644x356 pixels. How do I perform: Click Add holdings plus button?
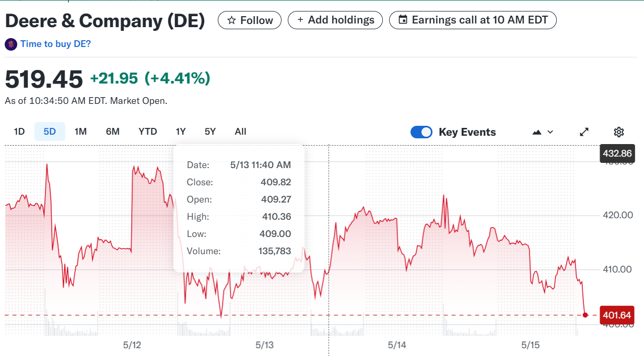pyautogui.click(x=336, y=20)
